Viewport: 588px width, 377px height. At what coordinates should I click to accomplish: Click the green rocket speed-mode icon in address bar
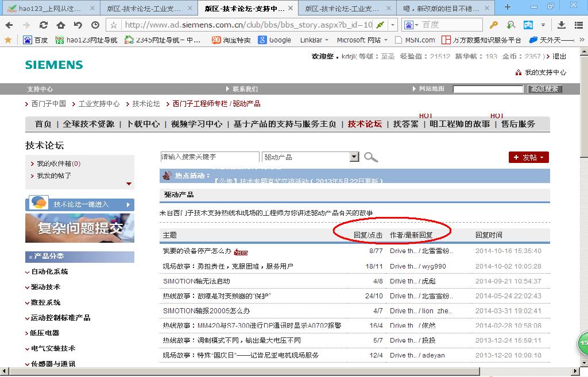[380, 25]
